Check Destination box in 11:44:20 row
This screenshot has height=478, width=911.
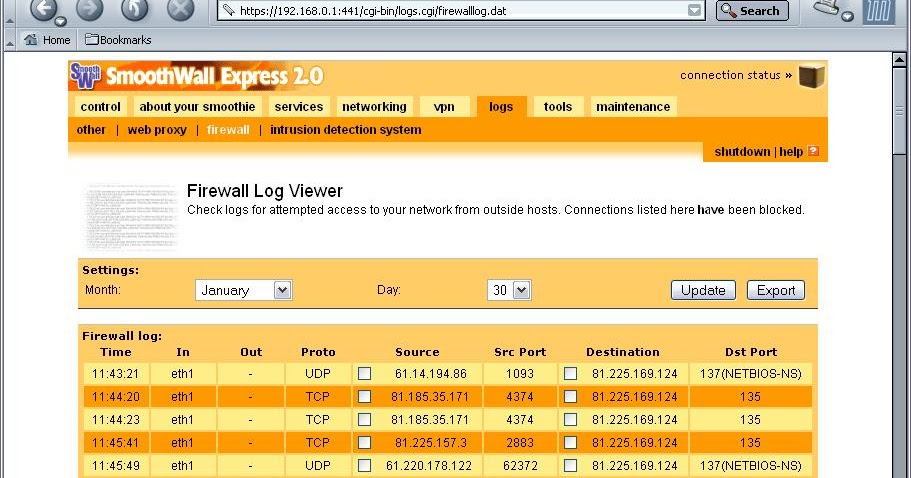point(571,397)
